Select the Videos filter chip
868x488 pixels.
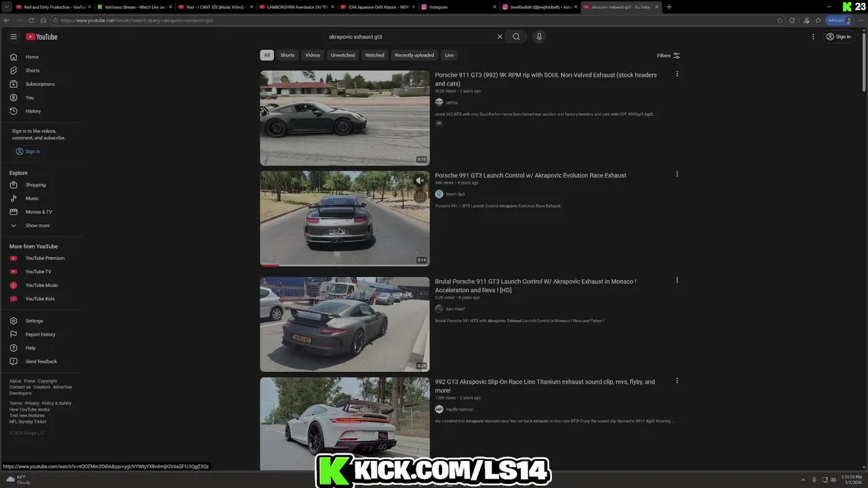coord(313,55)
